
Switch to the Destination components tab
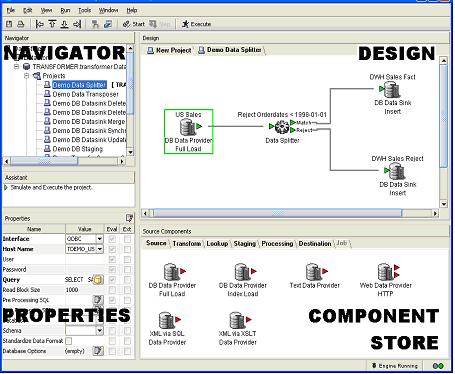point(315,243)
